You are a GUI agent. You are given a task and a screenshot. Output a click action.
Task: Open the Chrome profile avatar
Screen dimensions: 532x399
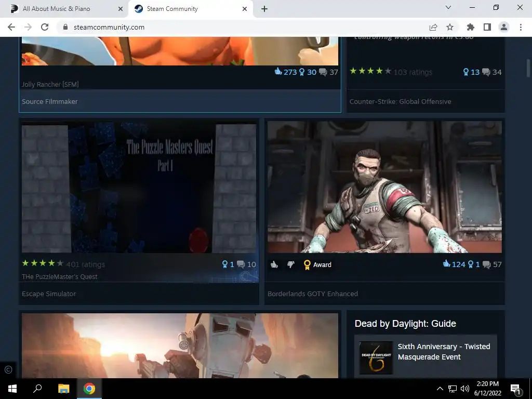pos(504,27)
